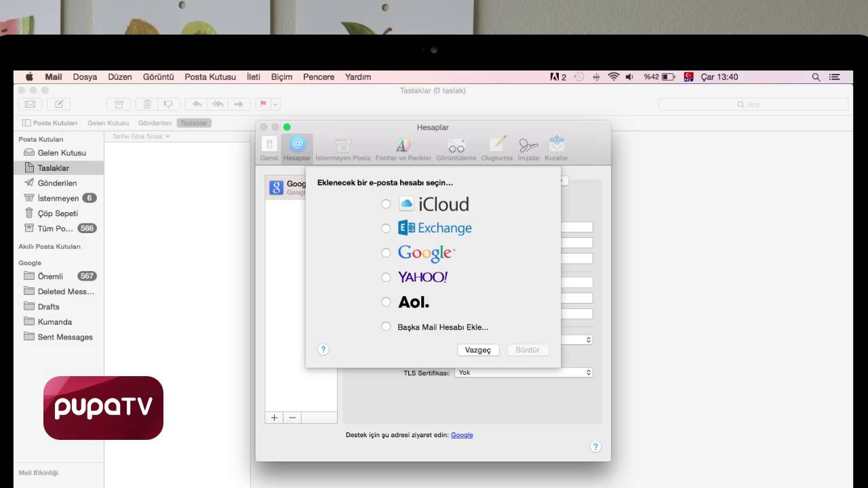Click the Google logo in the list
This screenshot has height=488, width=868.
click(x=427, y=253)
